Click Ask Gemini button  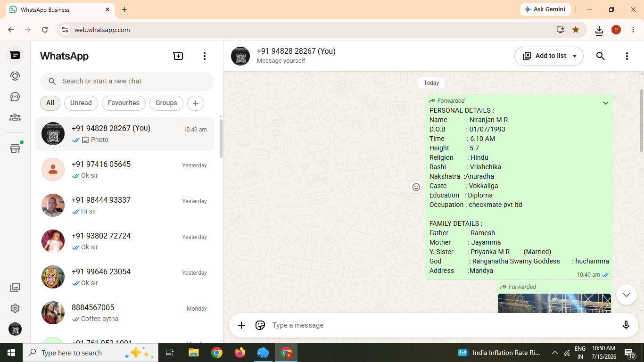(x=545, y=9)
